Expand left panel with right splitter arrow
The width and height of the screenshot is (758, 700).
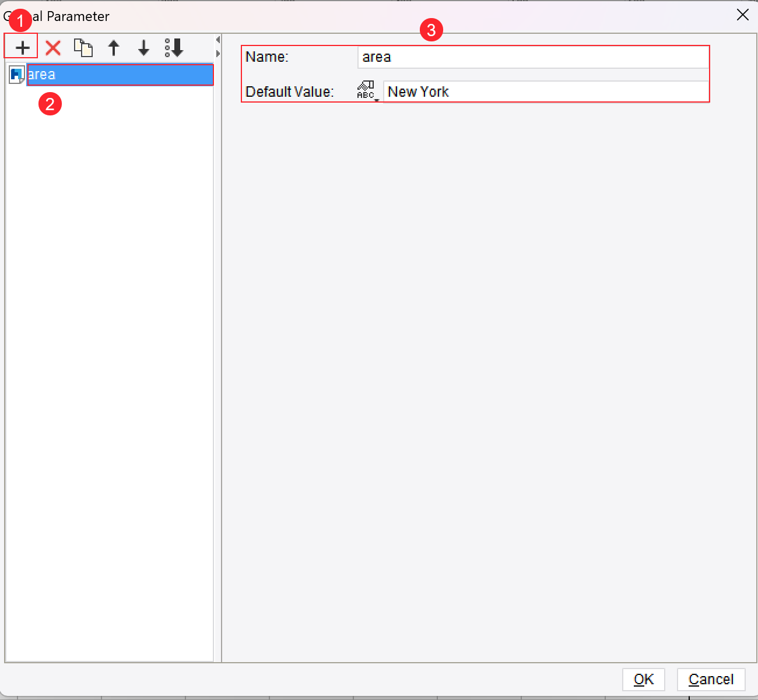[217, 54]
